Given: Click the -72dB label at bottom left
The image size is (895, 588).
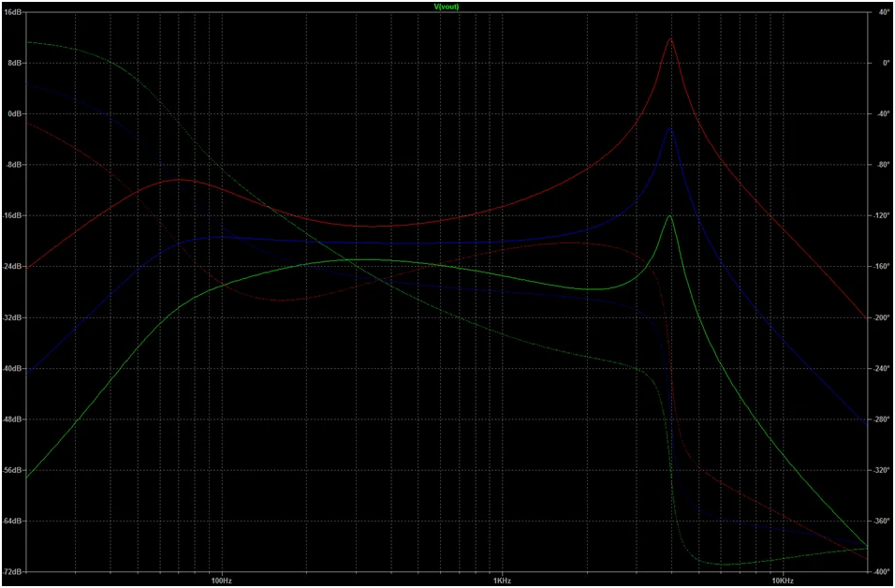Looking at the screenshot, I should click(x=14, y=571).
